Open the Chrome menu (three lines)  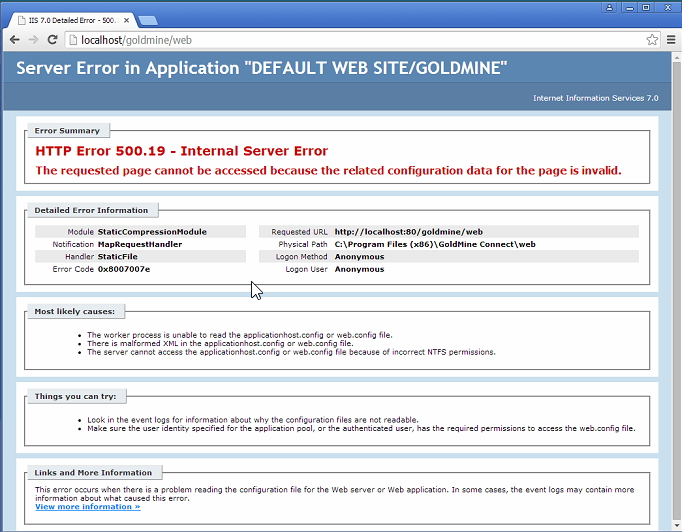[671, 40]
